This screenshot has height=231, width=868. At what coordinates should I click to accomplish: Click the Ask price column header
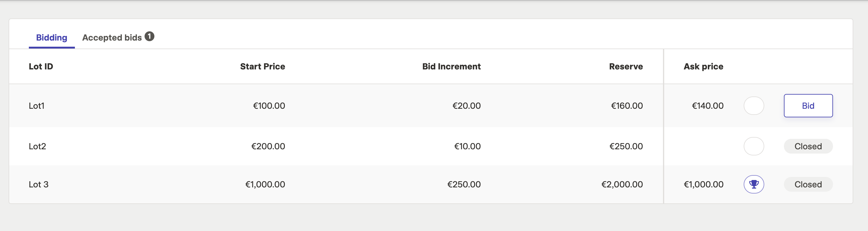point(703,66)
